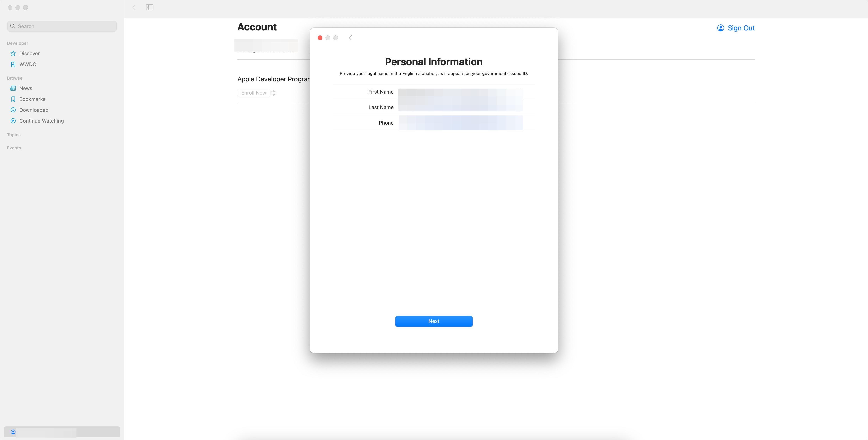868x440 pixels.
Task: Expand the Topics section
Action: click(14, 135)
